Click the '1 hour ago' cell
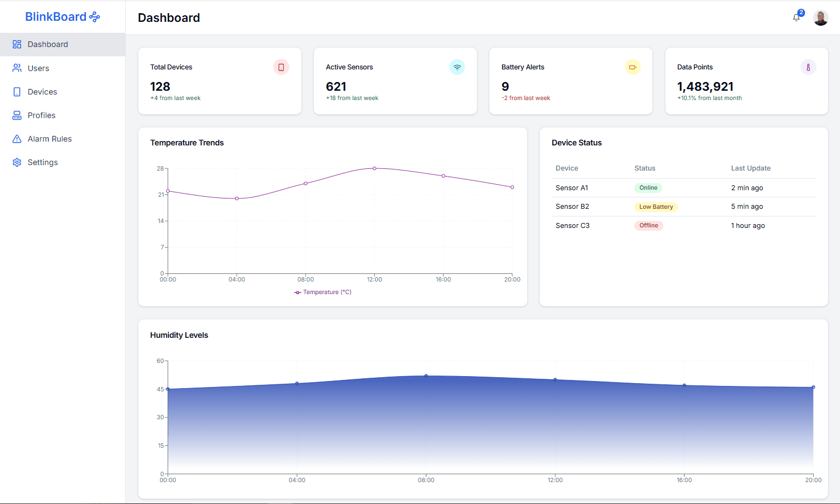This screenshot has width=840, height=504. 748,225
